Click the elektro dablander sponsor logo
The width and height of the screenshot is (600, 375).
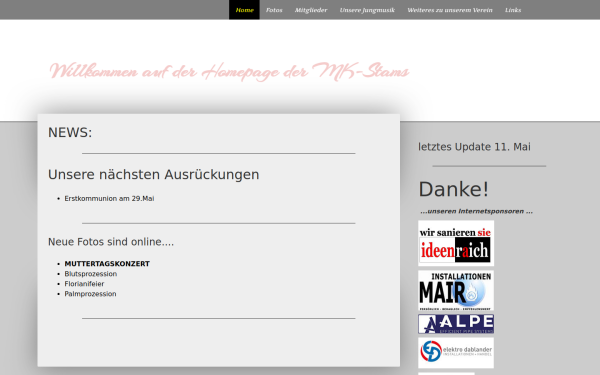[456, 352]
